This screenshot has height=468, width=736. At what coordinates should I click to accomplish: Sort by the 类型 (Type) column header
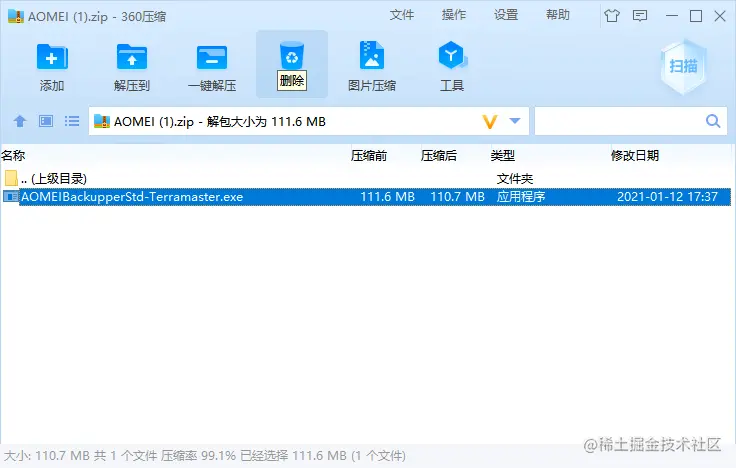(503, 155)
